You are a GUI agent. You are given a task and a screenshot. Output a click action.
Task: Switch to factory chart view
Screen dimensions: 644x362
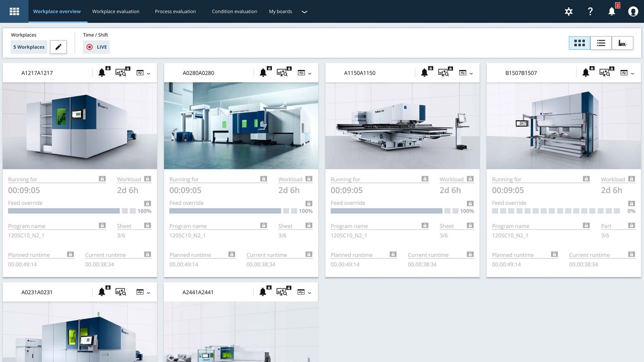point(623,43)
